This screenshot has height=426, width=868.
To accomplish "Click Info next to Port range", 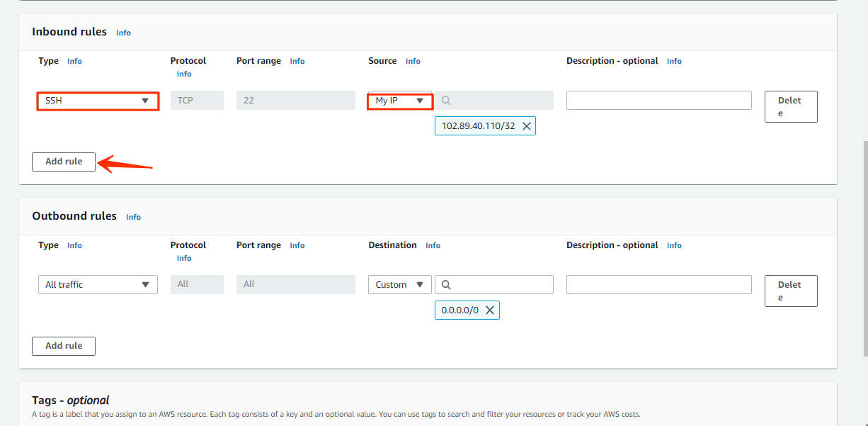I will pyautogui.click(x=297, y=61).
